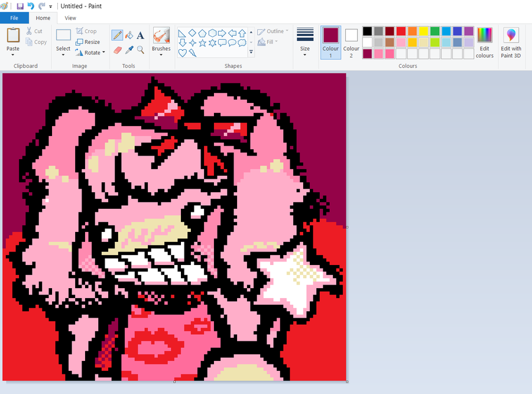Image resolution: width=532 pixels, height=394 pixels.
Task: Click the canvas bottom-right resize handle
Action: coord(347,382)
